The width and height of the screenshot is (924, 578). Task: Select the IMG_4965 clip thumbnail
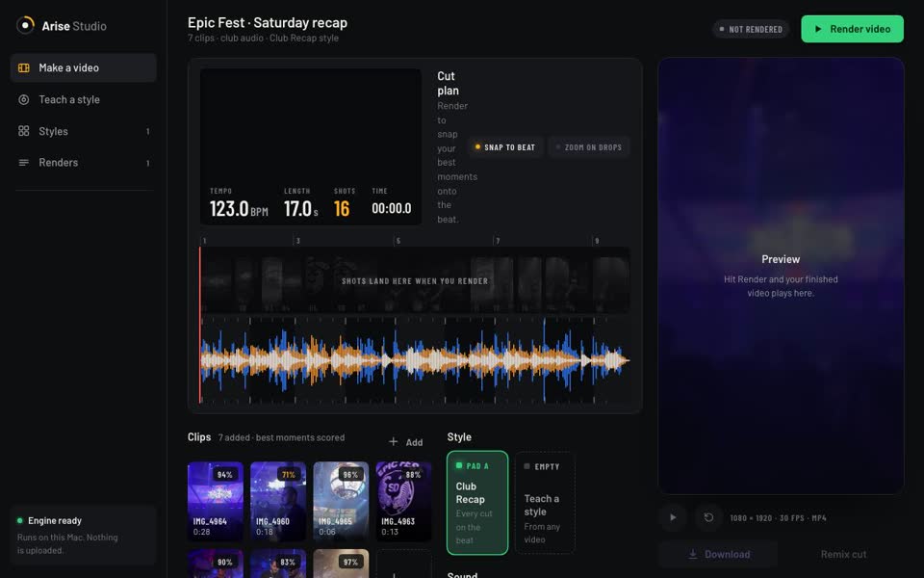[341, 501]
